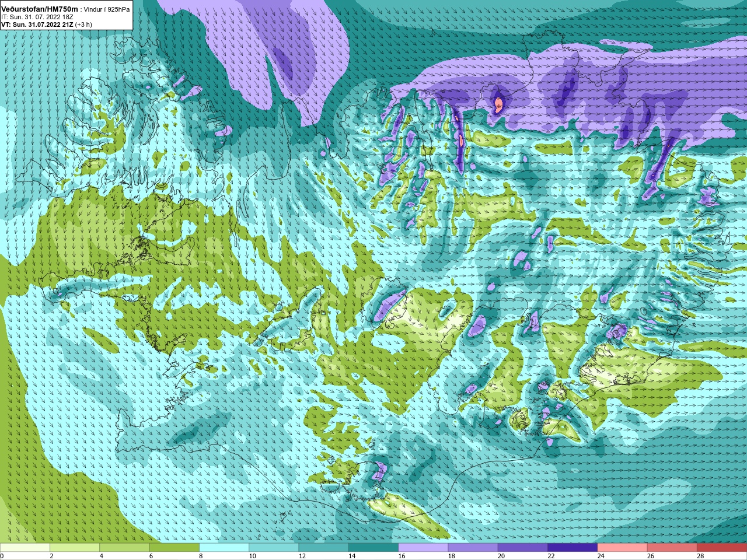This screenshot has width=747, height=560.
Task: Click the 'Veðurstofan/HM750m' title text
Action: click(x=40, y=9)
